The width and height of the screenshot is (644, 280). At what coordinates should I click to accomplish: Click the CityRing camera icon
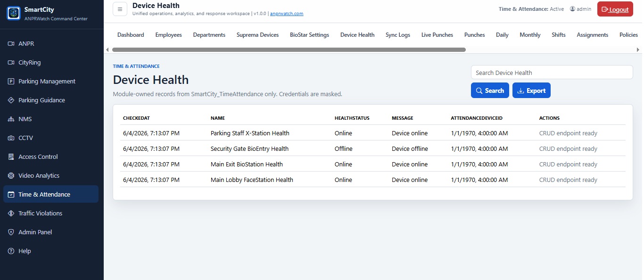[x=11, y=62]
